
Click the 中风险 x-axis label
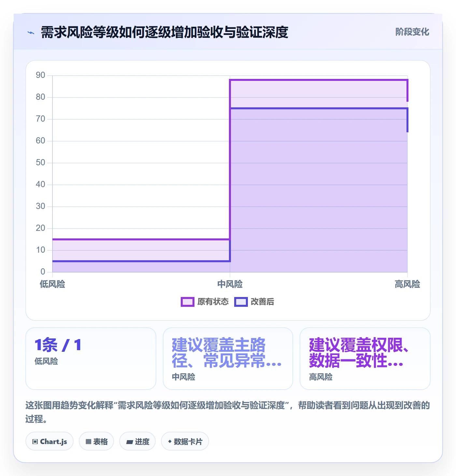coord(230,284)
